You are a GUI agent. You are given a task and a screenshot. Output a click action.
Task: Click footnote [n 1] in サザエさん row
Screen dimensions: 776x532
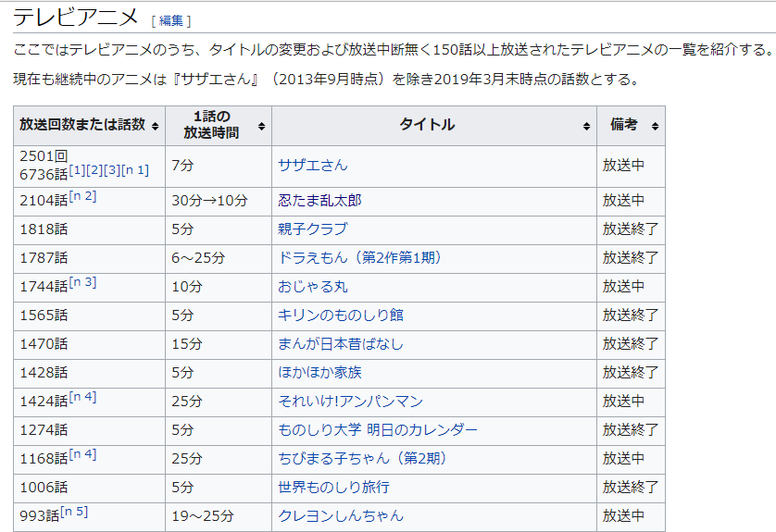click(134, 170)
